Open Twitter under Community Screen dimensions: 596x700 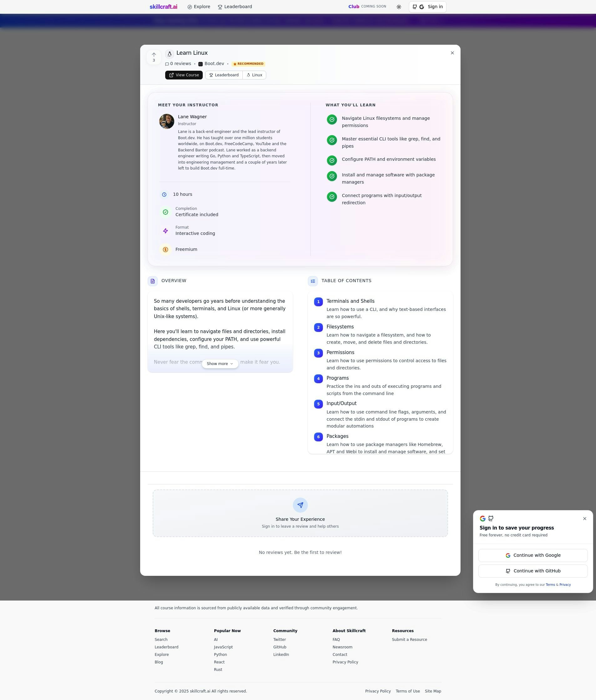(279, 640)
